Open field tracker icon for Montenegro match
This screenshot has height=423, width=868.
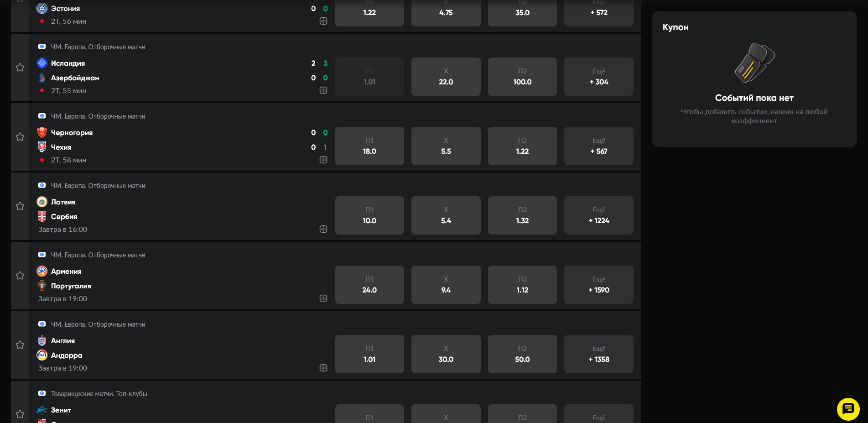(323, 160)
